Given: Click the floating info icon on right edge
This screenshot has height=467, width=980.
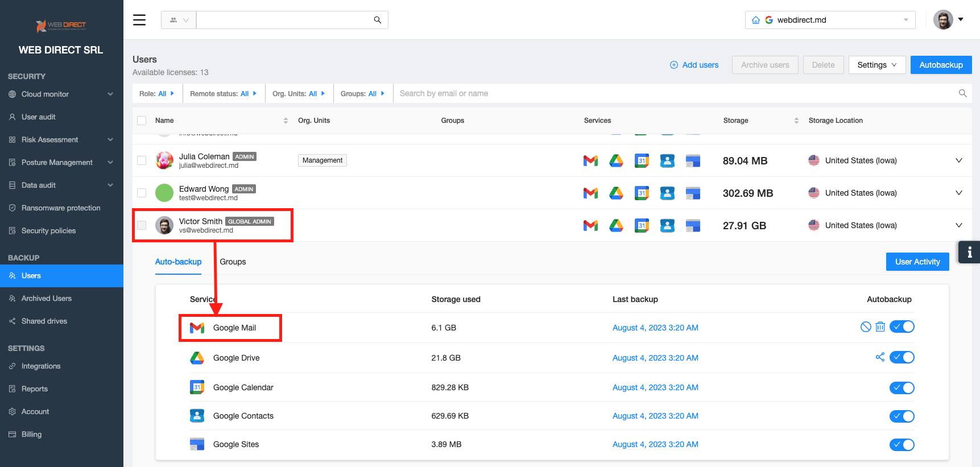Looking at the screenshot, I should (969, 252).
